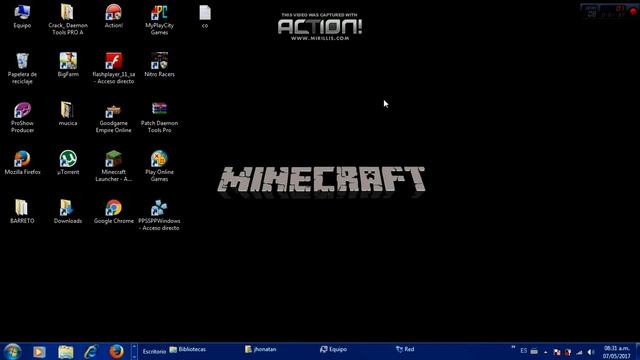Viewport: 640px width, 360px height.
Task: Launch Firefox from the taskbar
Action: tap(116, 351)
